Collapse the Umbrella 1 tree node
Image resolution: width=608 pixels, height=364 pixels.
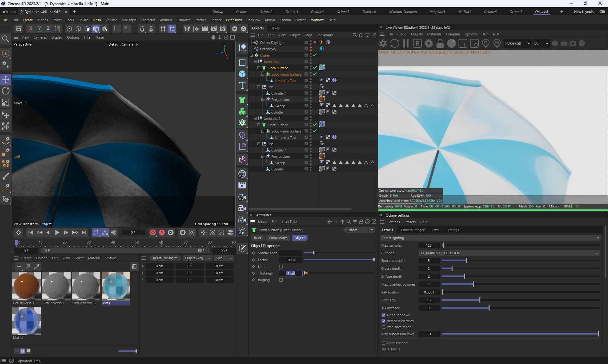coord(255,62)
